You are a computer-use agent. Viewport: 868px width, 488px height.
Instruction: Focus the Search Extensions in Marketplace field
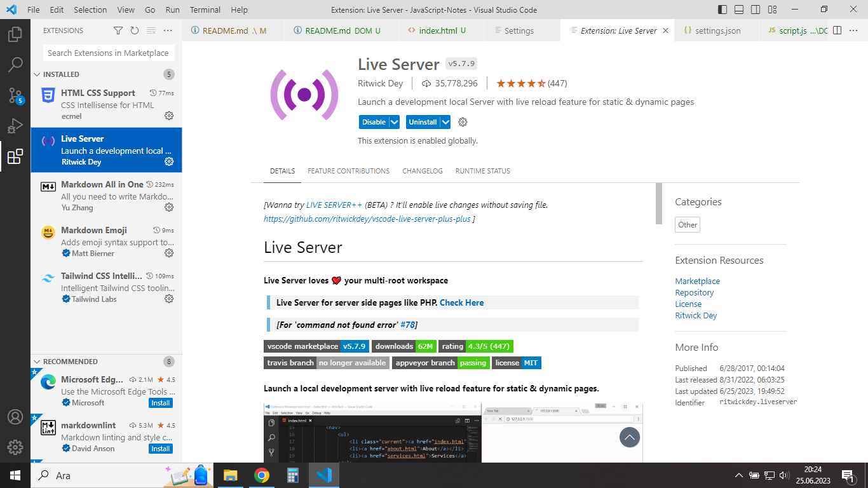click(109, 53)
